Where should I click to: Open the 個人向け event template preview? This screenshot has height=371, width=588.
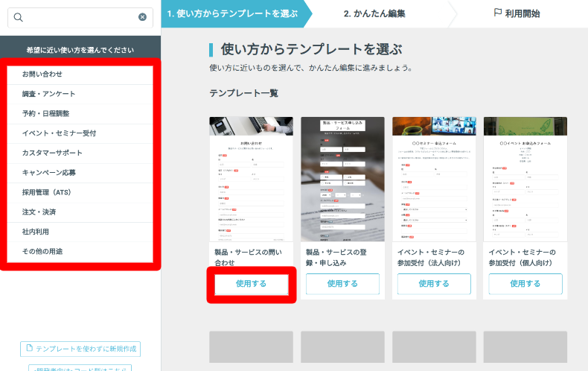525,179
